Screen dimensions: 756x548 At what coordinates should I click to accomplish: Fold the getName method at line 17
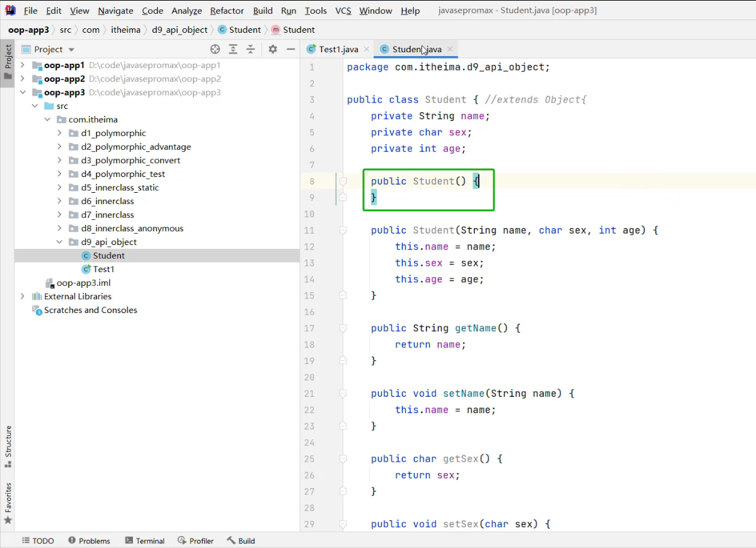point(343,328)
